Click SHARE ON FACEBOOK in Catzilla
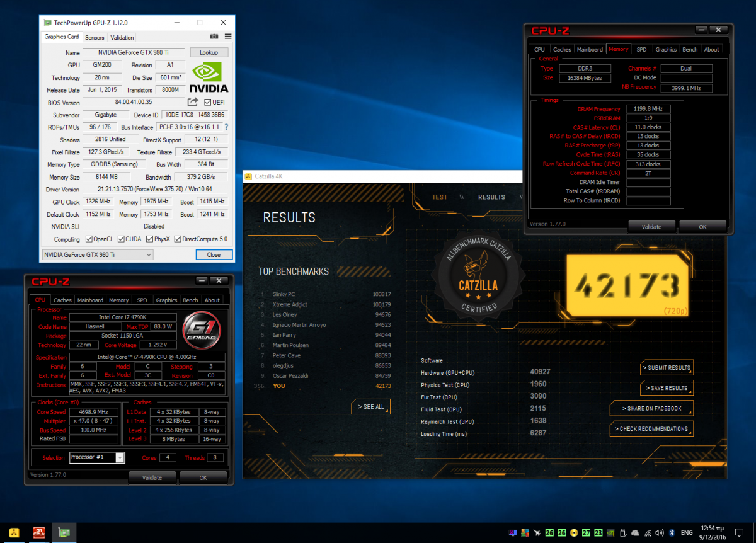The image size is (756, 543). coord(651,408)
